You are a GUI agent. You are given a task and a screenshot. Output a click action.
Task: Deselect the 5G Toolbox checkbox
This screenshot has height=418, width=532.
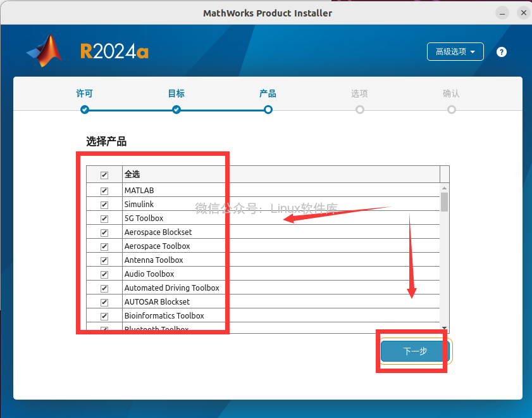coord(104,218)
